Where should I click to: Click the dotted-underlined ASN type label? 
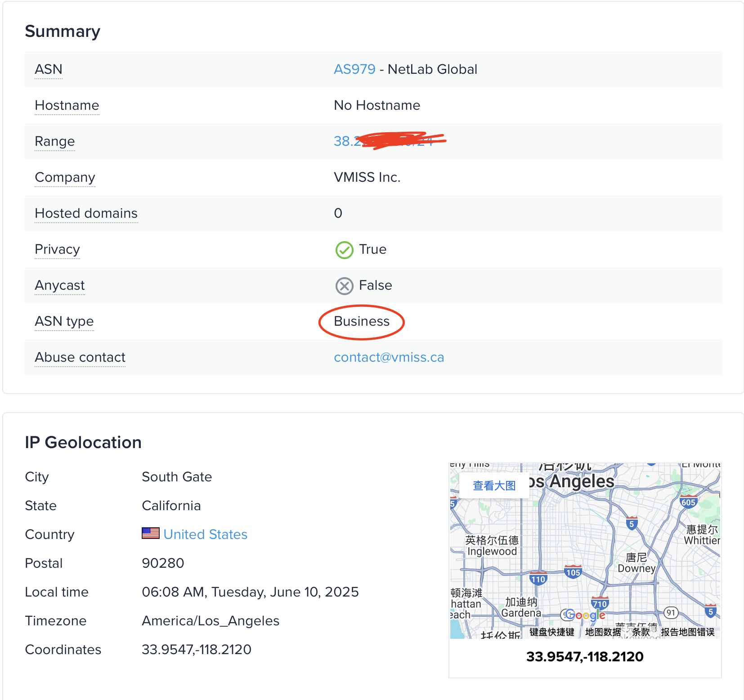[x=64, y=321]
